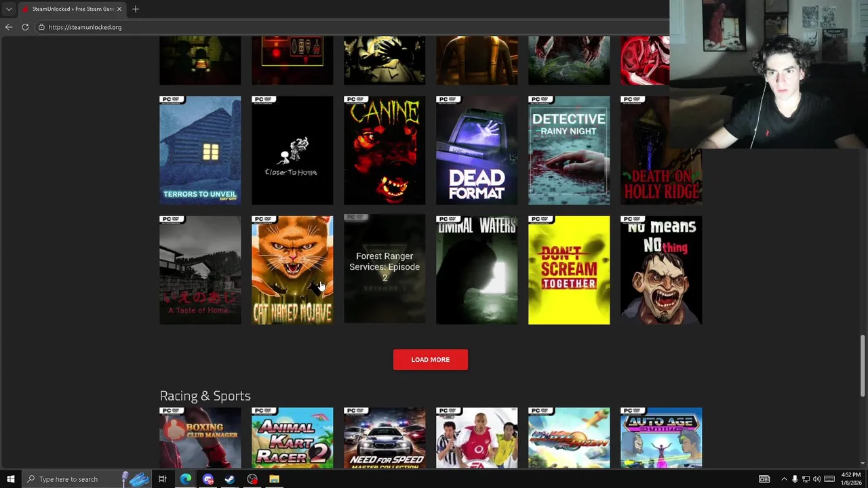Open Forest Ranger Services: Episode 2
The height and width of the screenshot is (488, 868).
384,270
